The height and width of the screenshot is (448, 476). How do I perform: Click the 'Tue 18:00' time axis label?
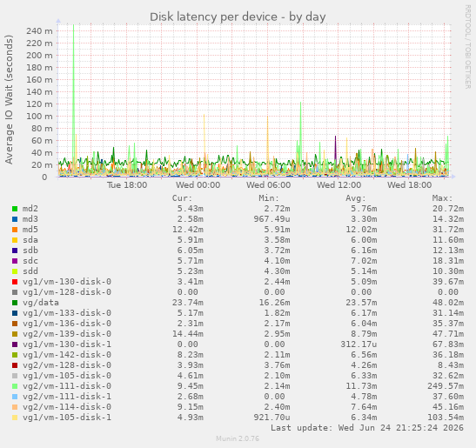click(x=127, y=184)
